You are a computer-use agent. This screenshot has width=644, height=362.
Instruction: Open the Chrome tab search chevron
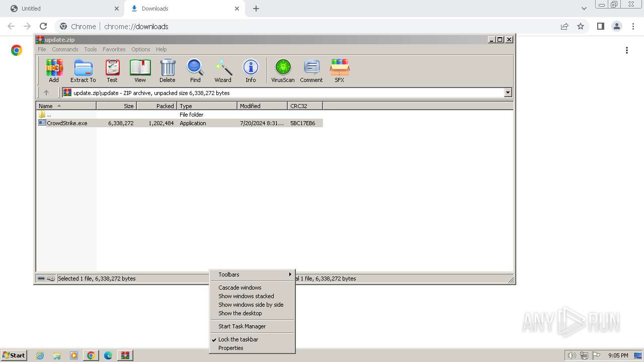pos(584,9)
